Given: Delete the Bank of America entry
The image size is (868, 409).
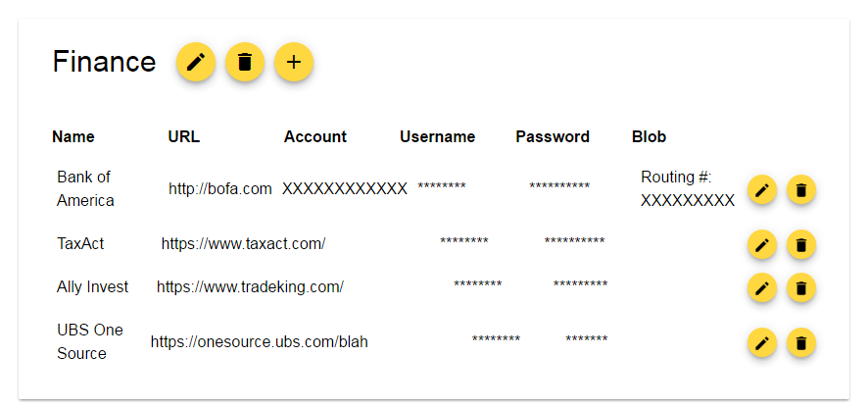Looking at the screenshot, I should [x=801, y=190].
